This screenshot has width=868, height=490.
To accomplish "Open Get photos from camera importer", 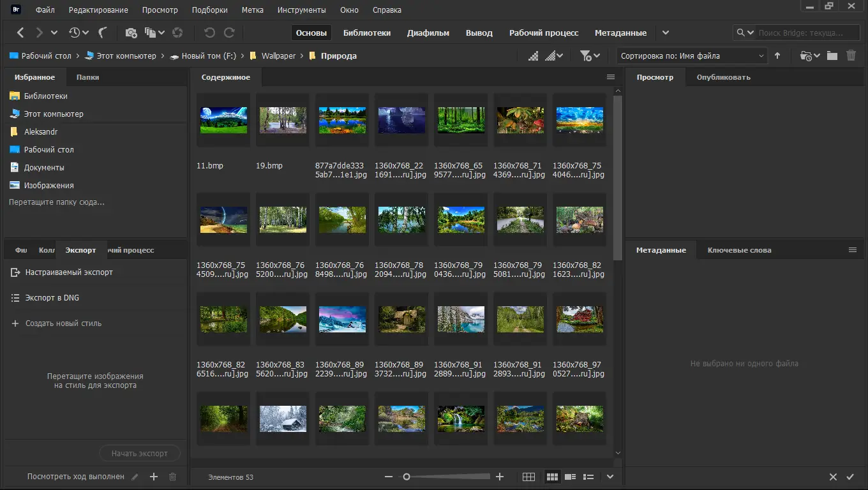I will 131,33.
